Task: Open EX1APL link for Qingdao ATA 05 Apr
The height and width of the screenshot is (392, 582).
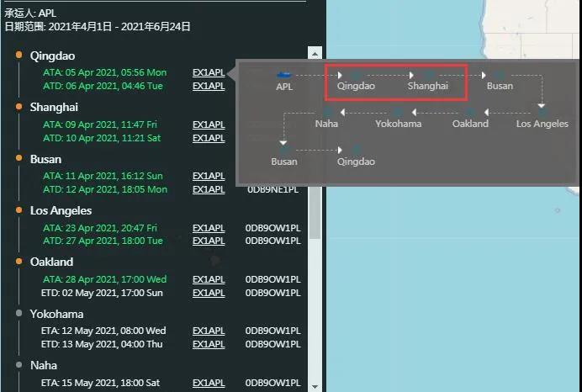Action: [x=209, y=72]
